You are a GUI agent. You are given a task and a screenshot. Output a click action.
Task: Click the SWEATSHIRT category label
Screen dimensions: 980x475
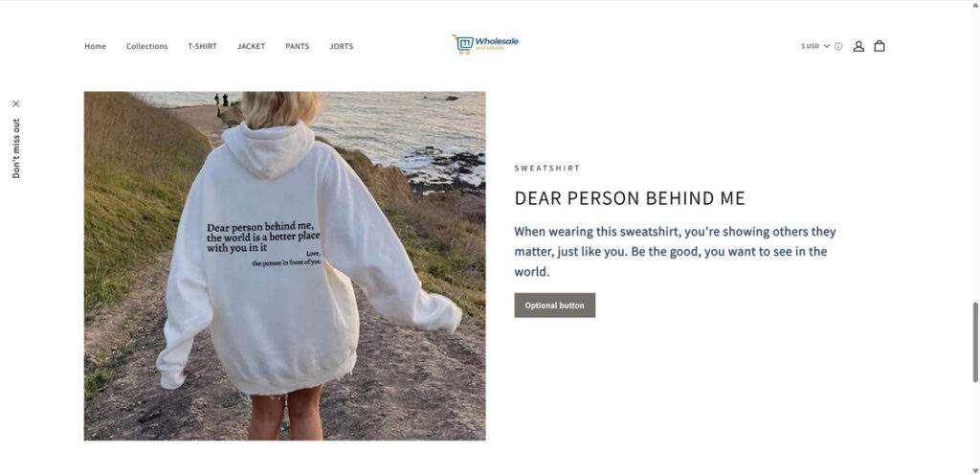point(547,169)
